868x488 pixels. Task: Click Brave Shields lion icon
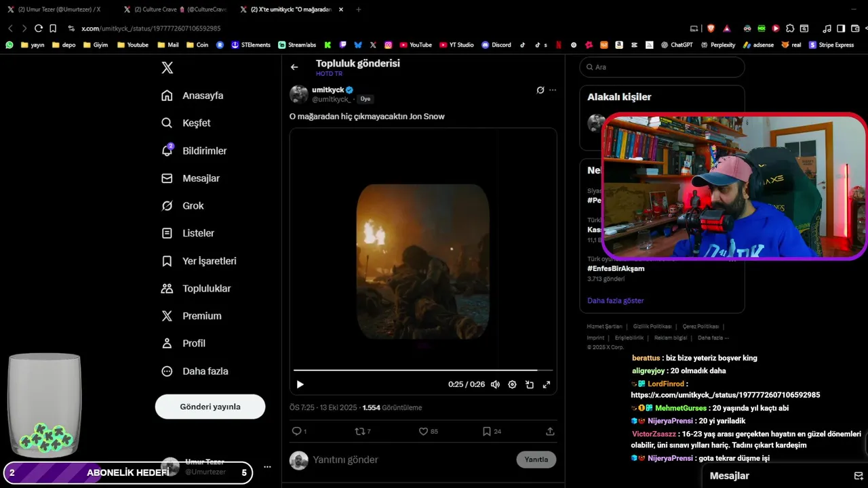[x=711, y=28]
